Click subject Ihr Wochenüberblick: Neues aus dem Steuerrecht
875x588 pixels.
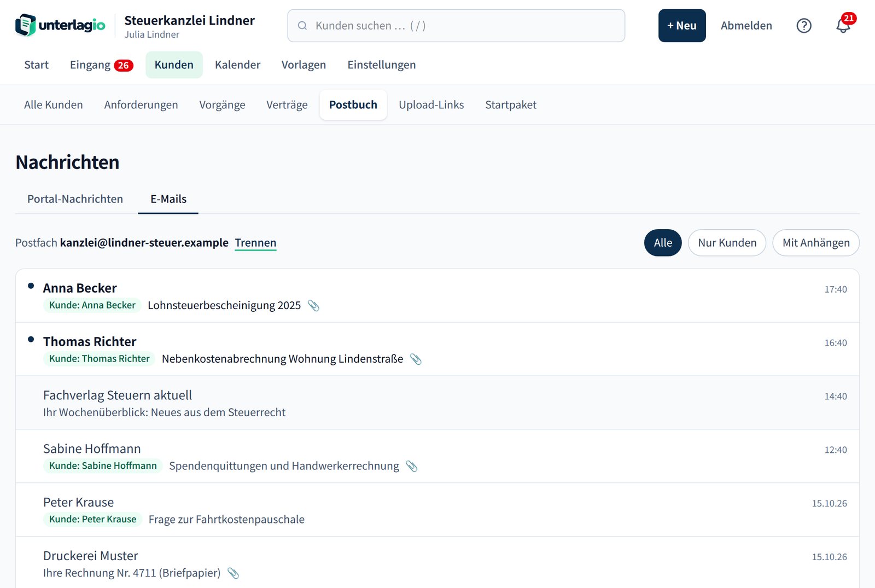(x=164, y=412)
